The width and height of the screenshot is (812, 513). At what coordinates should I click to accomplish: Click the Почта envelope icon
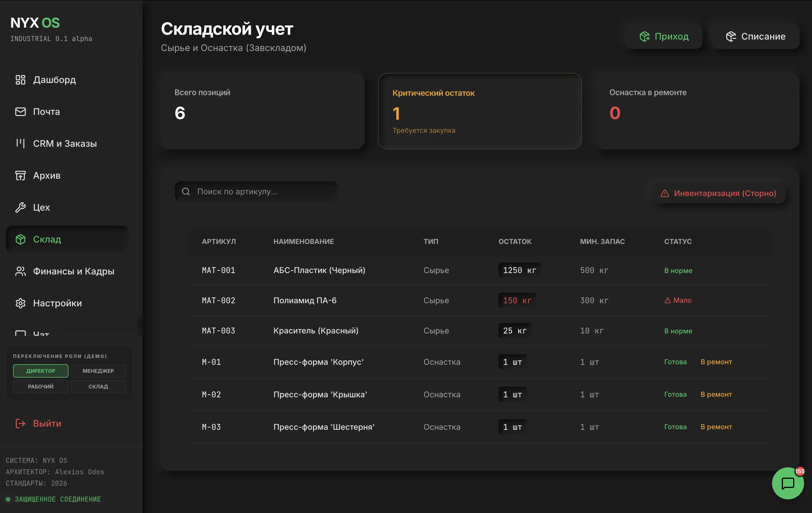tap(21, 111)
